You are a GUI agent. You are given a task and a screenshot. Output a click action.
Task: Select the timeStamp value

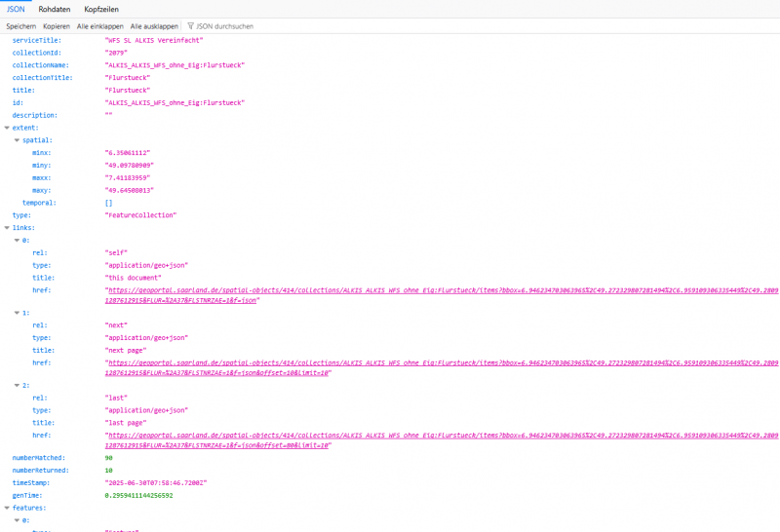pos(156,482)
